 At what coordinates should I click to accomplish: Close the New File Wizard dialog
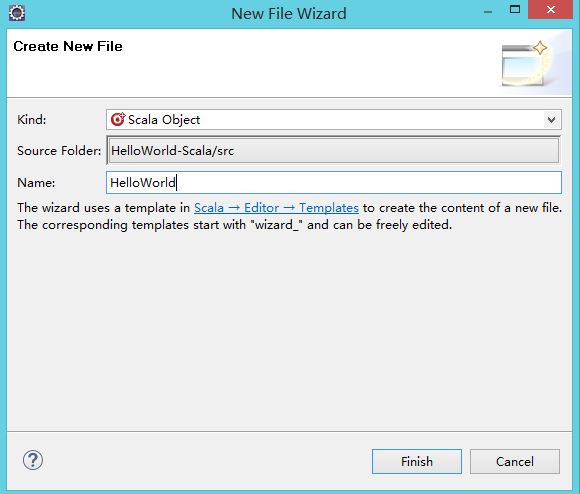550,10
